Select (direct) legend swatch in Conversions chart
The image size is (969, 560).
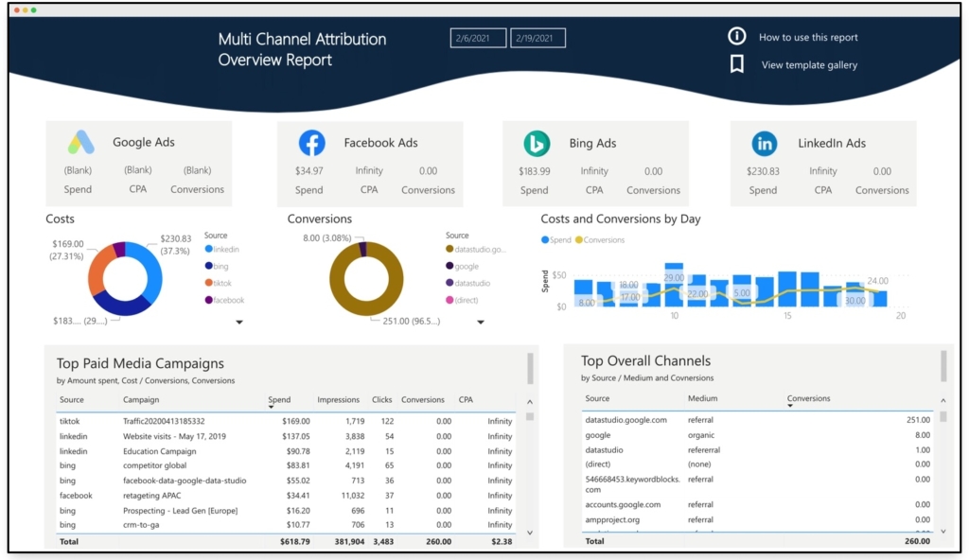pos(449,300)
